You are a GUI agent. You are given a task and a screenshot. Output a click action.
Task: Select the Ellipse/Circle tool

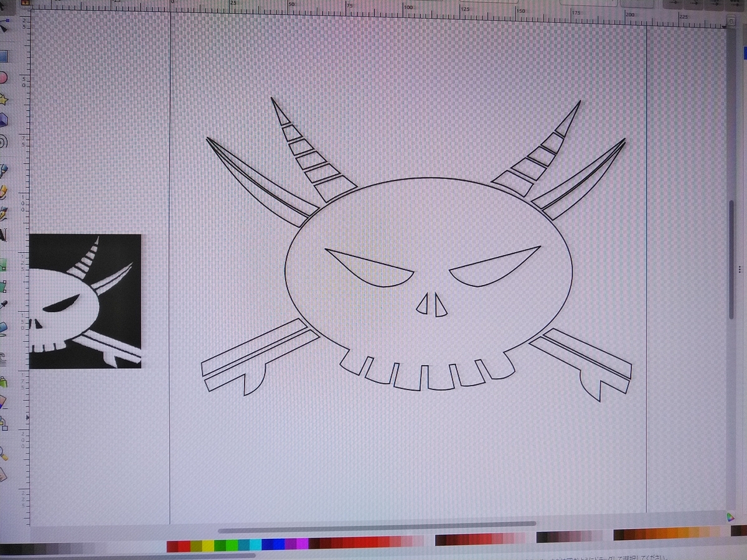tap(3, 78)
